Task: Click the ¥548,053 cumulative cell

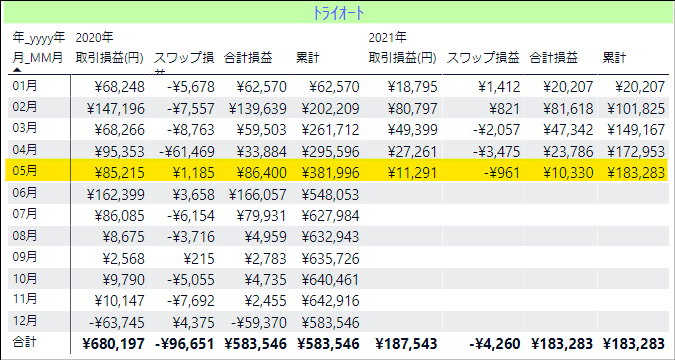Action: [330, 194]
